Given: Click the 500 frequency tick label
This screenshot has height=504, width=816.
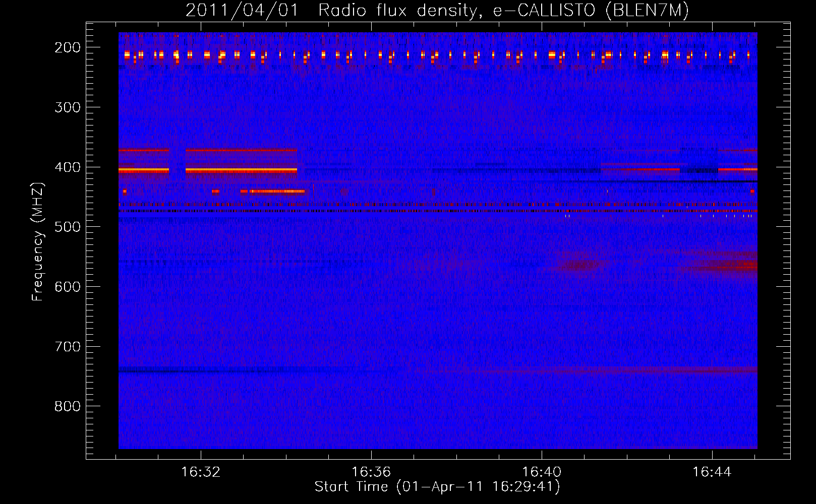Looking at the screenshot, I should (x=68, y=227).
